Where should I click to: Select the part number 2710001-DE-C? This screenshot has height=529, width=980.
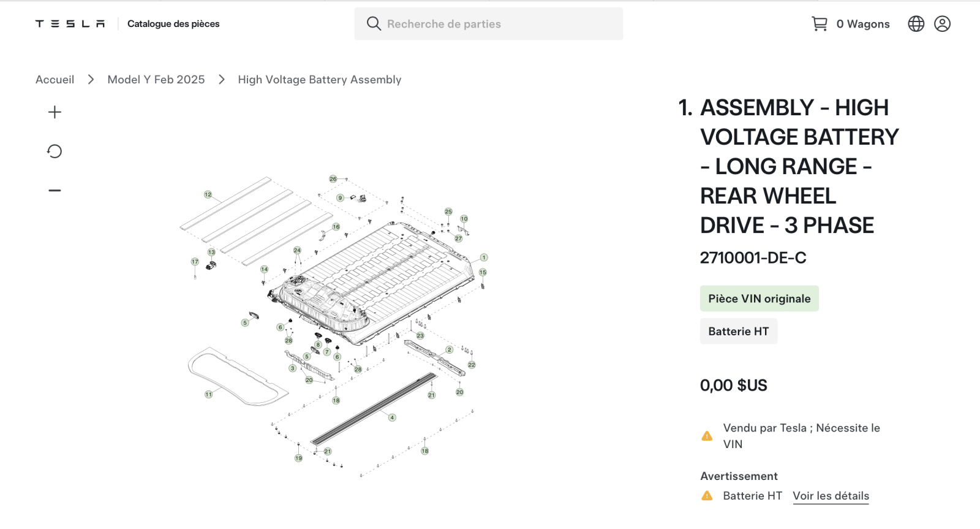pos(753,257)
